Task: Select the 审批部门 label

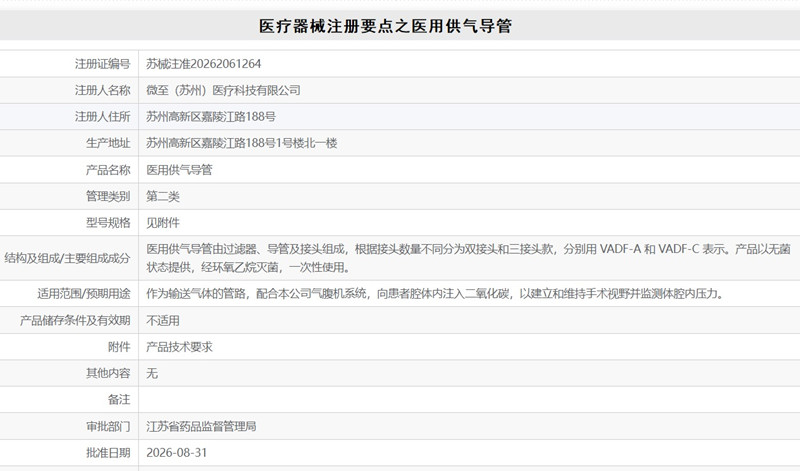Action: [108, 426]
